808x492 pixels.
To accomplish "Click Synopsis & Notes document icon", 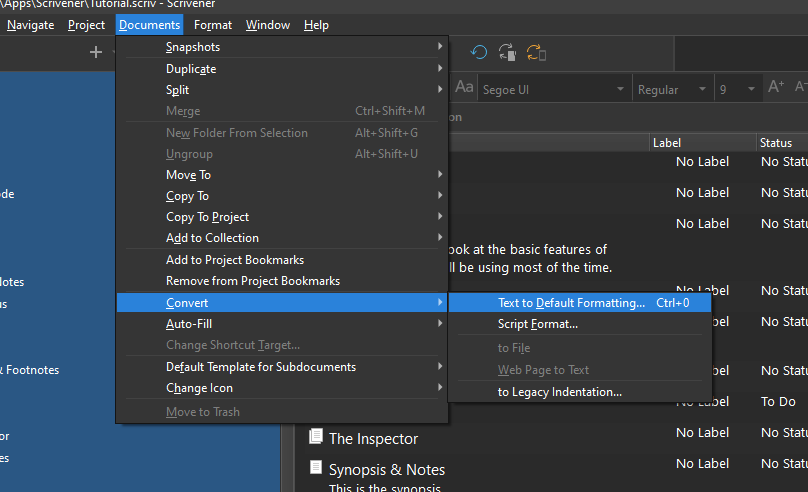I will click(316, 467).
